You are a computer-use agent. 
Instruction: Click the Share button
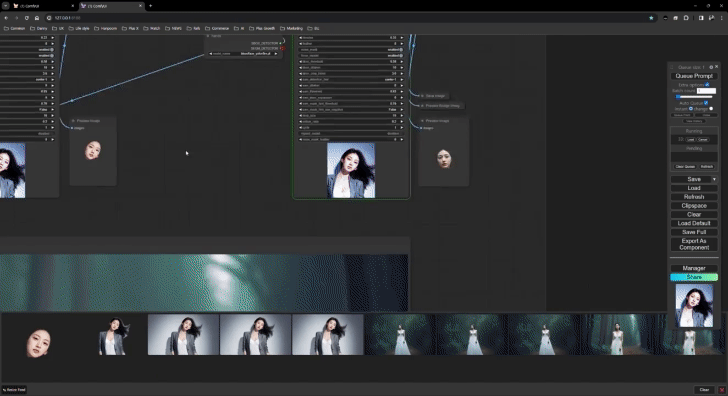(x=694, y=277)
